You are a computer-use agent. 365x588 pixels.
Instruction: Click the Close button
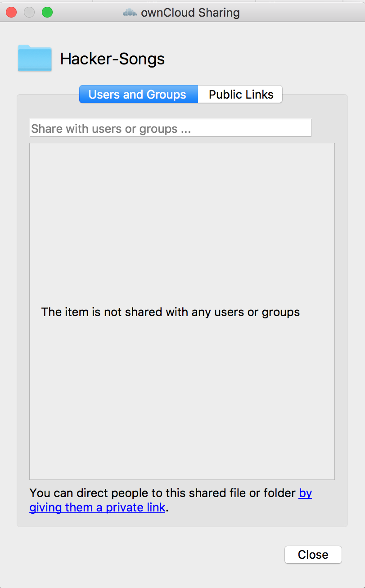tap(313, 555)
